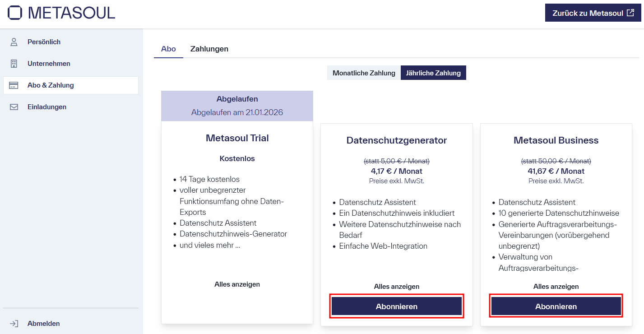The width and height of the screenshot is (644, 334).
Task: Click the und vieles mehr bullet
Action: click(209, 245)
